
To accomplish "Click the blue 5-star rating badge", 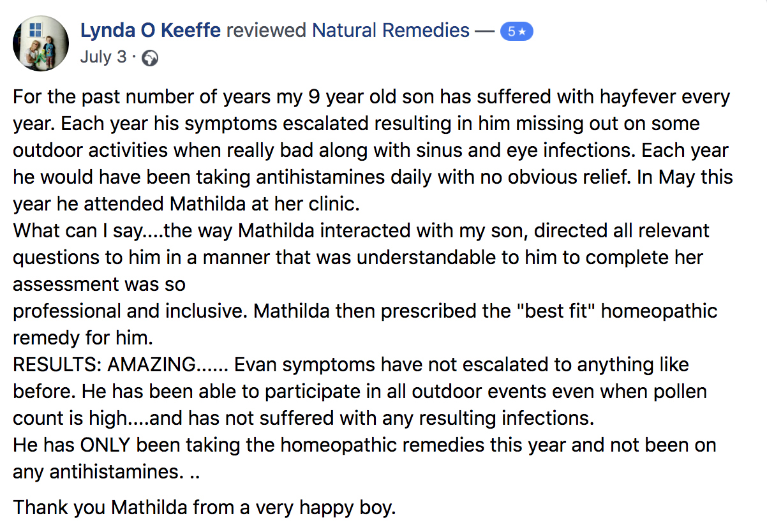I will [516, 31].
